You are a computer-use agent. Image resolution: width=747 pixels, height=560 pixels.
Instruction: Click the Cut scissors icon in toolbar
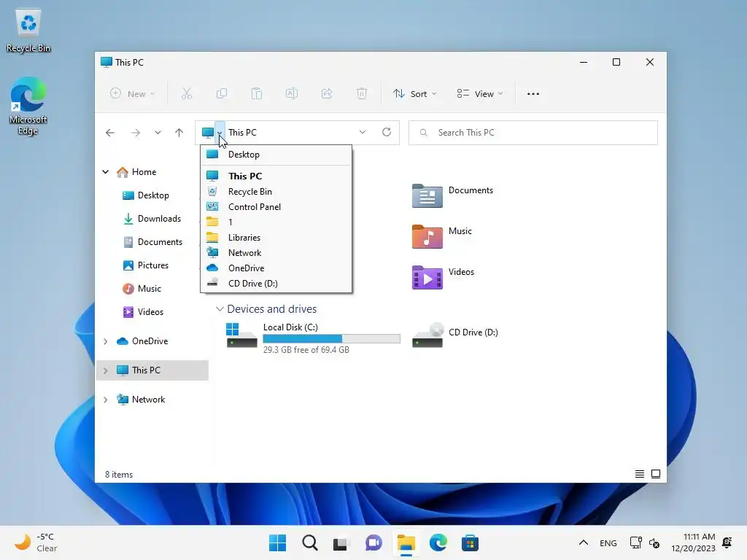point(187,94)
